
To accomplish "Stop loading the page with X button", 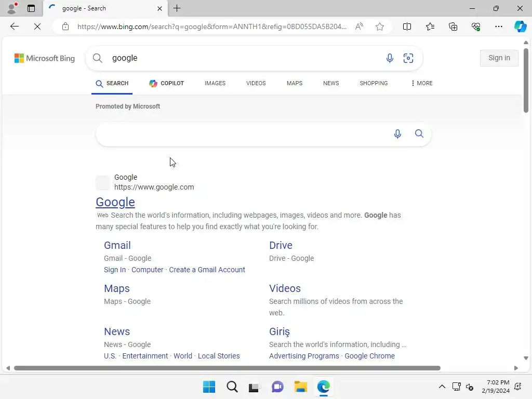I will click(37, 26).
